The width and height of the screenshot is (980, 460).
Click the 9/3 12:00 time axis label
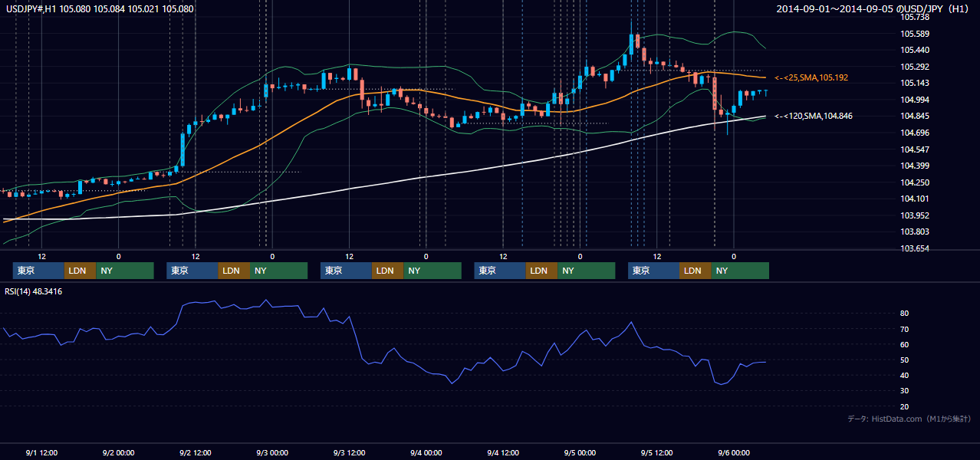349,452
